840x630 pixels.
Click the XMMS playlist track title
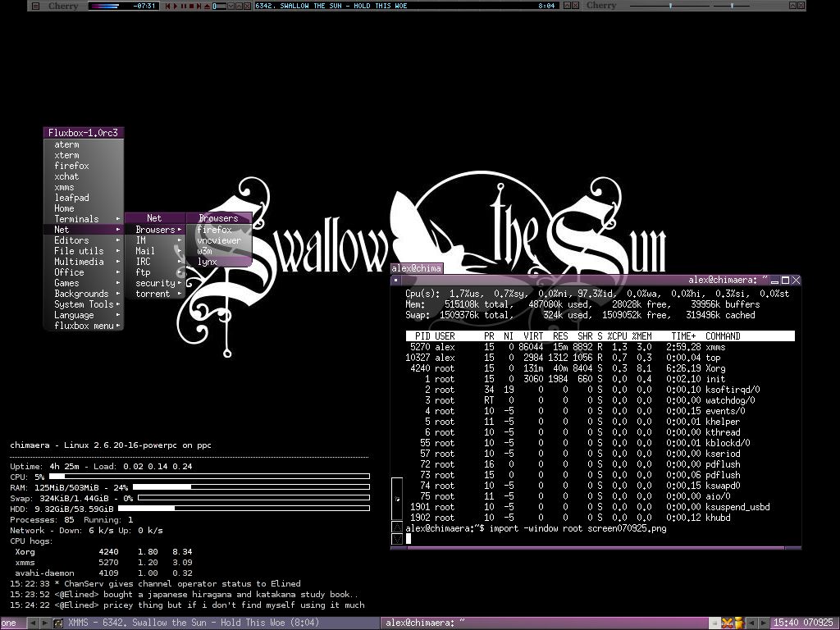[331, 6]
